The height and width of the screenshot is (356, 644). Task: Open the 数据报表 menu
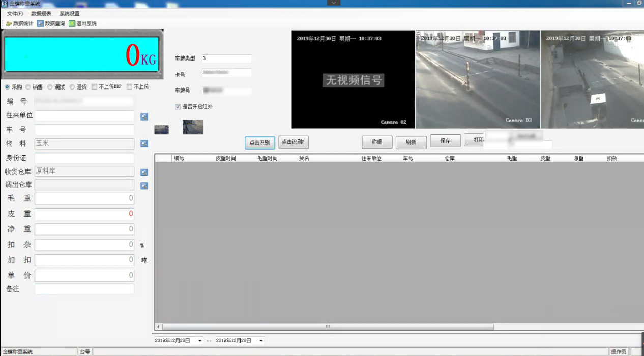coord(41,14)
